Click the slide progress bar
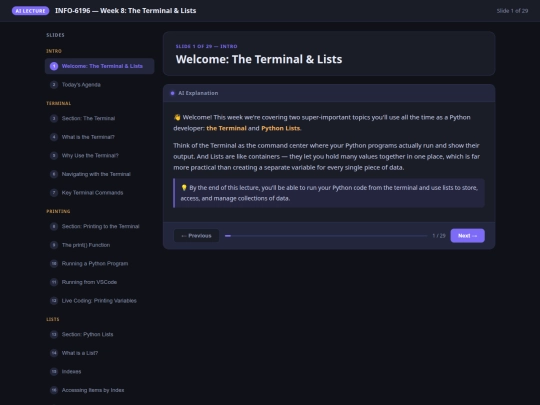Image resolution: width=540 pixels, height=405 pixels. click(x=326, y=236)
